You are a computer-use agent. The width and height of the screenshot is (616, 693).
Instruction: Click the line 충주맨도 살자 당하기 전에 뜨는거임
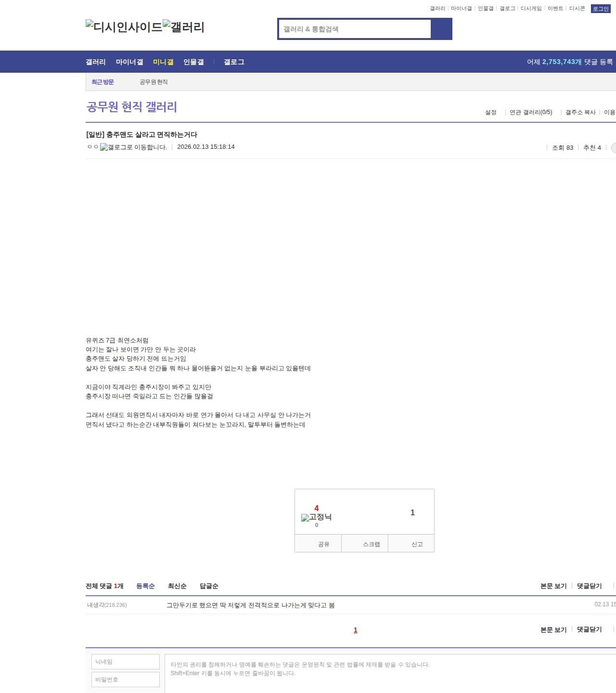[x=136, y=359]
